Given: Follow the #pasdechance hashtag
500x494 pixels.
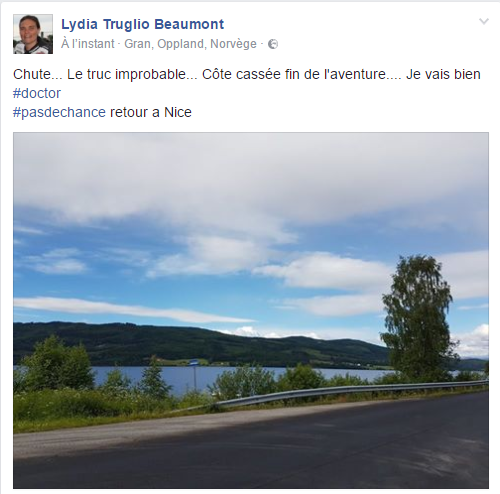Looking at the screenshot, I should click(x=59, y=112).
